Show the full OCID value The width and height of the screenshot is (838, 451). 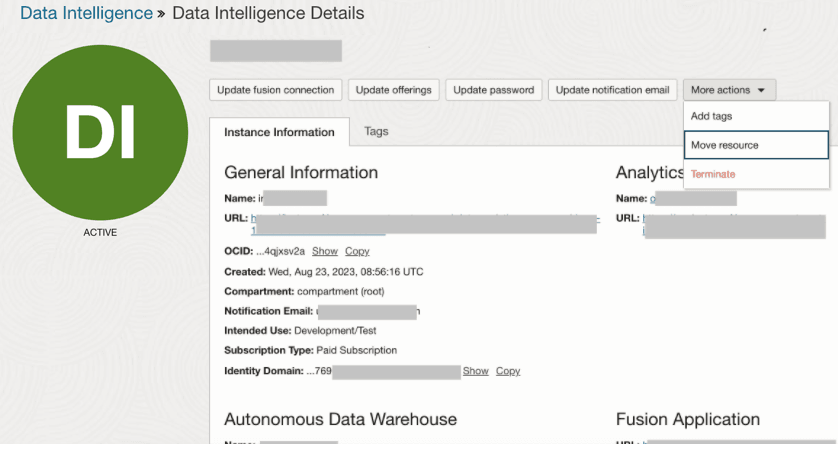(324, 251)
